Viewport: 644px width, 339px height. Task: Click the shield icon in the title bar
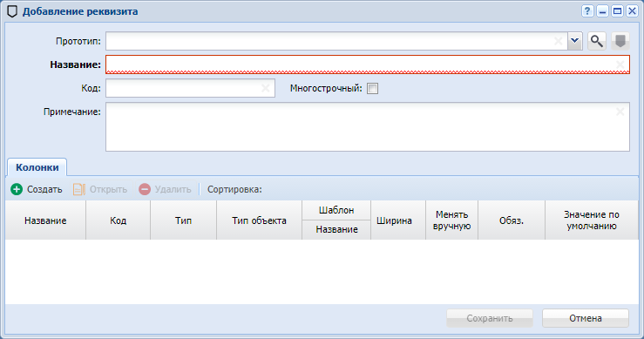click(12, 11)
